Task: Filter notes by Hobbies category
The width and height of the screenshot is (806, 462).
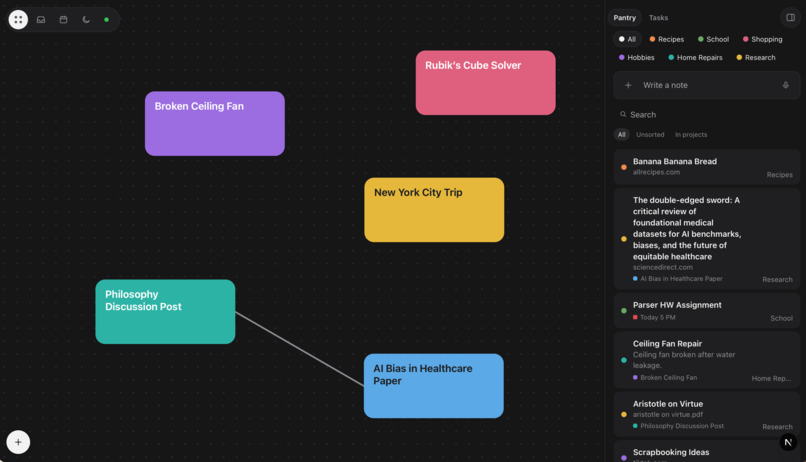Action: (x=636, y=58)
